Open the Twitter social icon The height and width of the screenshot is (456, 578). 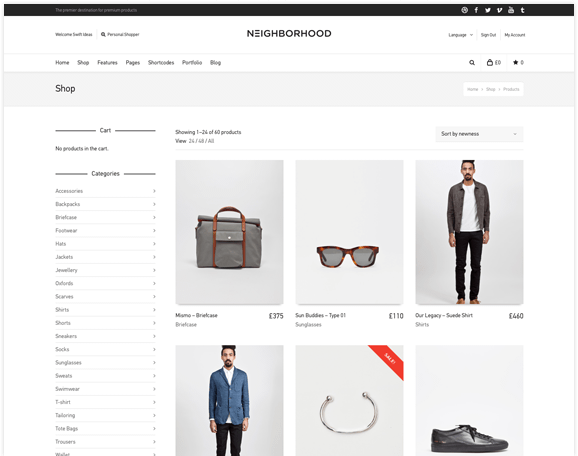point(487,10)
